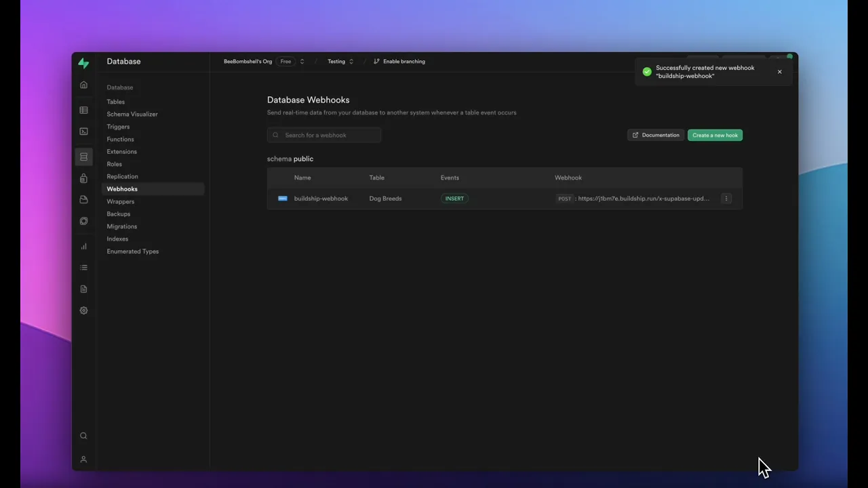Open the Logs list icon
Viewport: 868px width, 488px height.
click(x=83, y=268)
